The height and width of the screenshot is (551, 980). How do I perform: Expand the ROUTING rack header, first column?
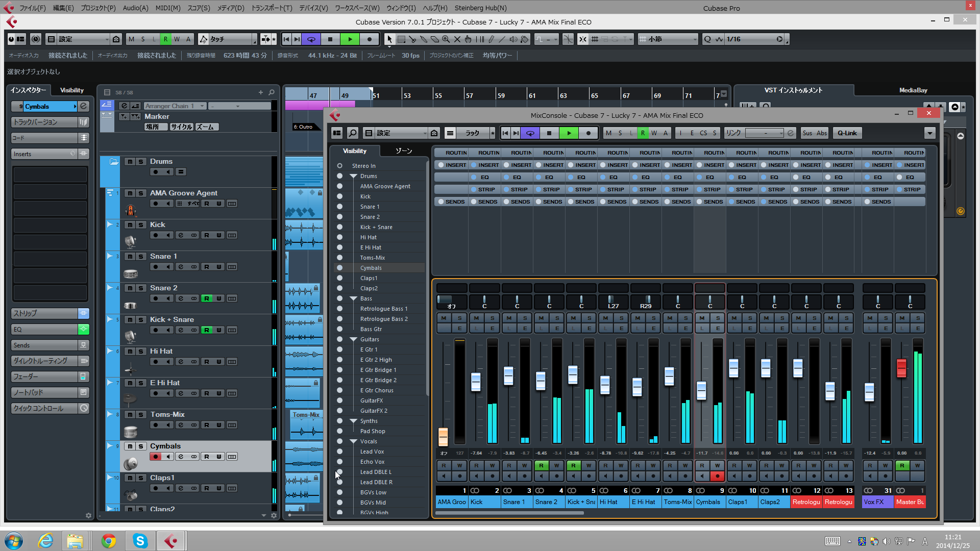coord(451,153)
